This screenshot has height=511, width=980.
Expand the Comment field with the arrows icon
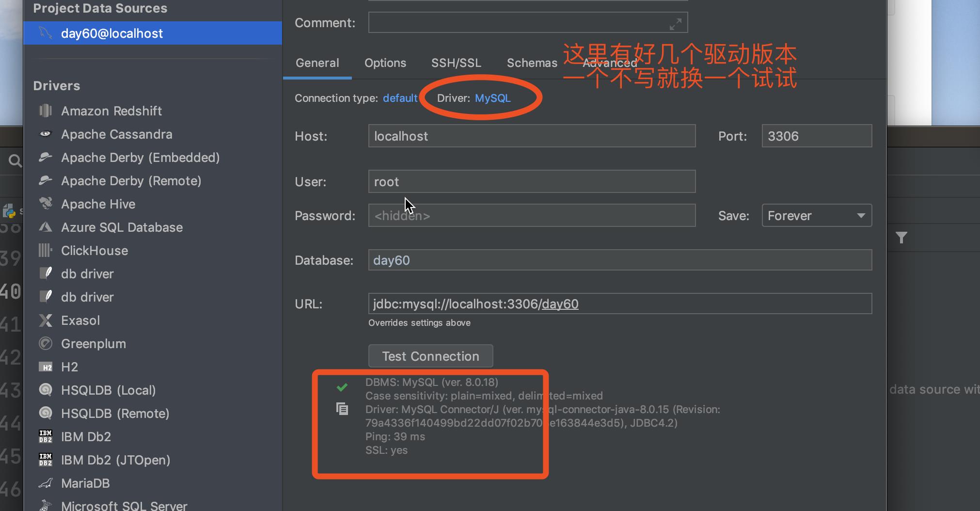676,24
